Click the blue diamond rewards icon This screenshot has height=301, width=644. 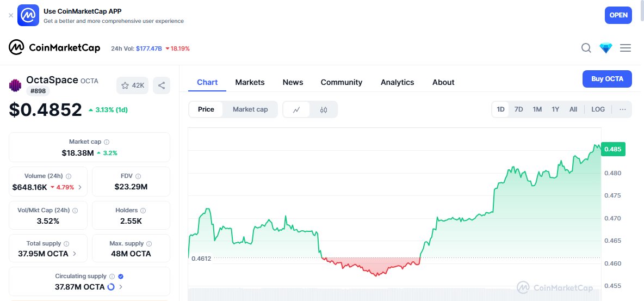click(606, 48)
